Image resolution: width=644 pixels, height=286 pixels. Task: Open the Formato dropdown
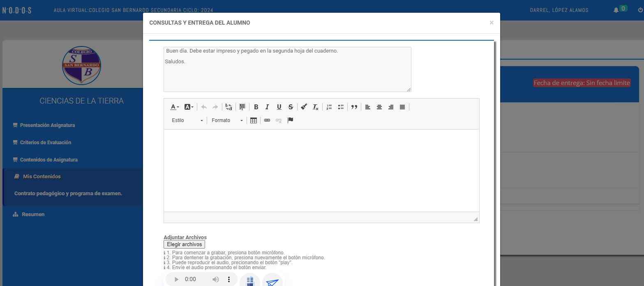click(227, 120)
